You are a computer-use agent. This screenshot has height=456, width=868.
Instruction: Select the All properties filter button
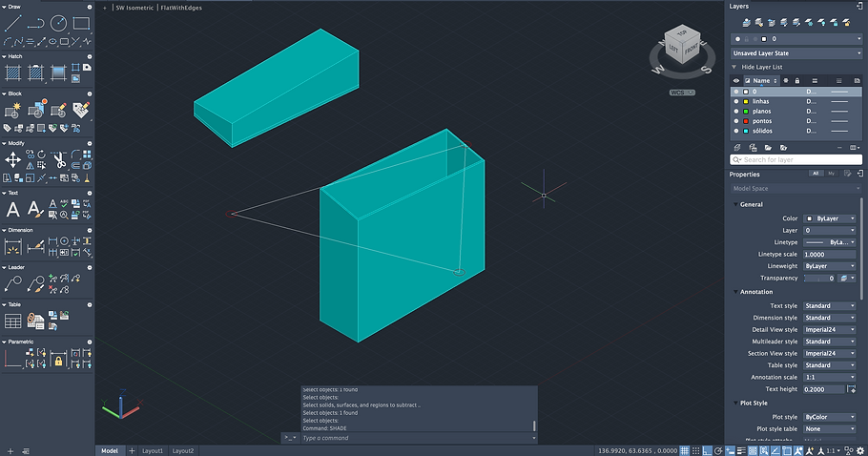816,174
